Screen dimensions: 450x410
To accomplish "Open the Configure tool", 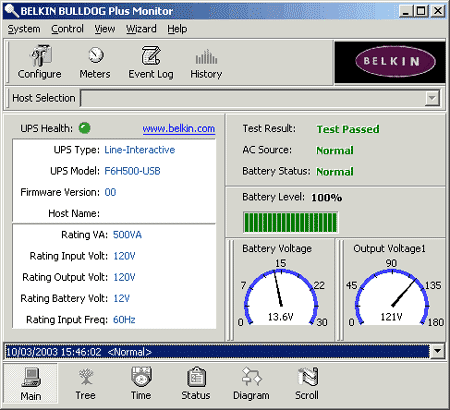I will point(40,62).
